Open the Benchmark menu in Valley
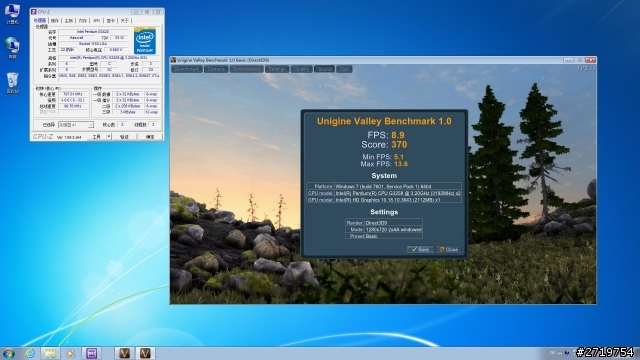640x360 pixels. (187, 69)
